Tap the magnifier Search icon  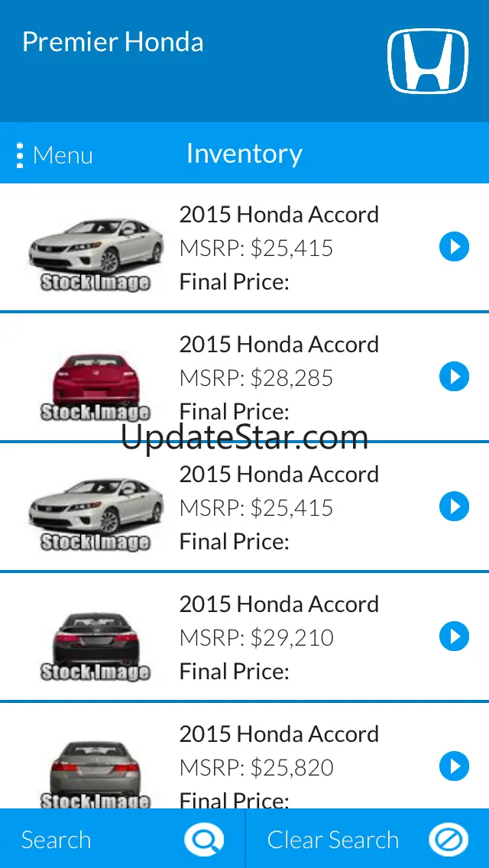(204, 839)
